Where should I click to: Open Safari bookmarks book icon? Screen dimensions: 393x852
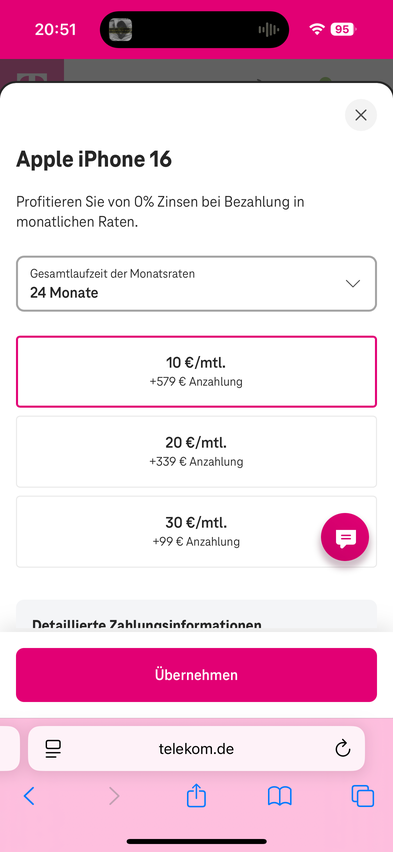point(280,796)
